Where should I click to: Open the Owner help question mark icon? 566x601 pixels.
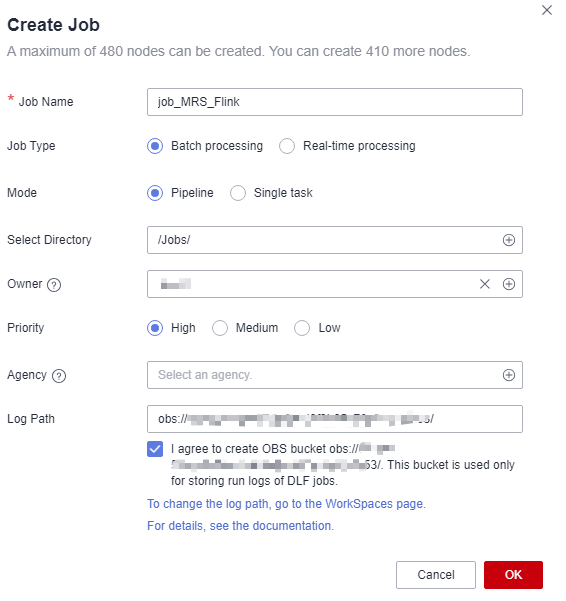(x=54, y=285)
